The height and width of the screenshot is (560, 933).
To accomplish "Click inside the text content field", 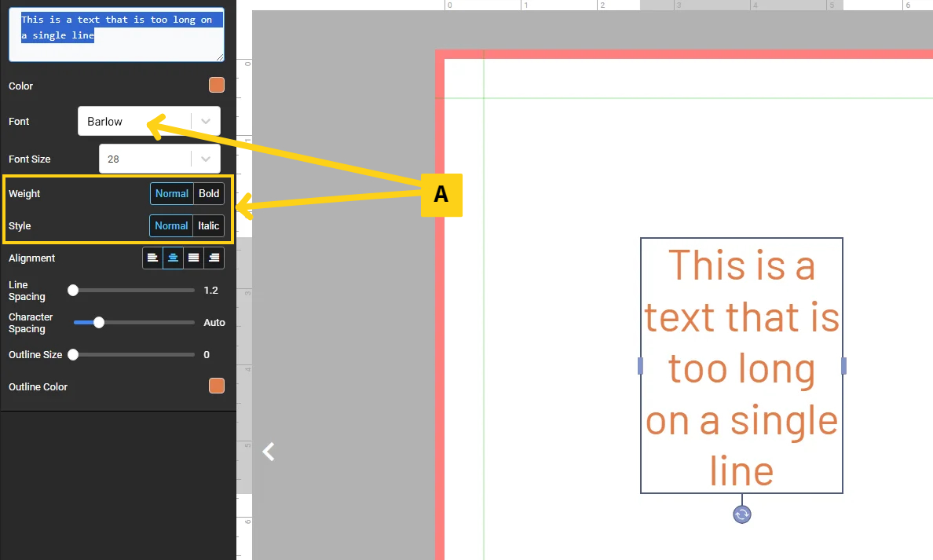I will [x=116, y=35].
